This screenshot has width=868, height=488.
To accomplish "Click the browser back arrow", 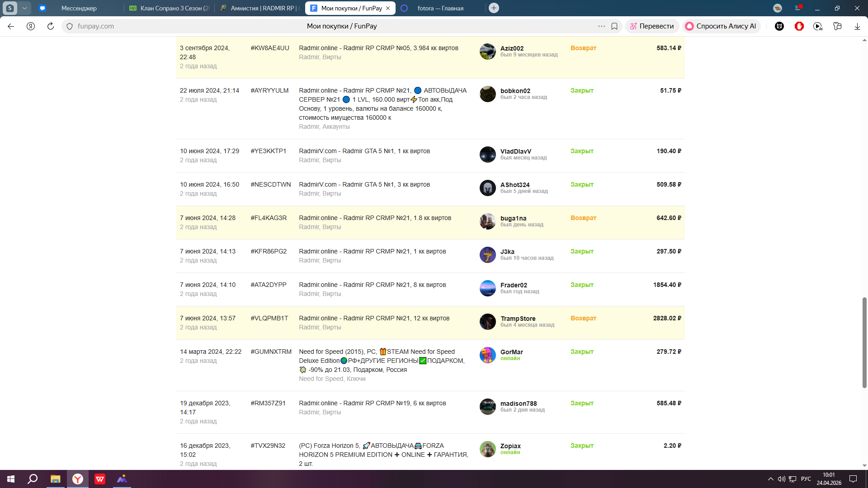I will (x=11, y=26).
